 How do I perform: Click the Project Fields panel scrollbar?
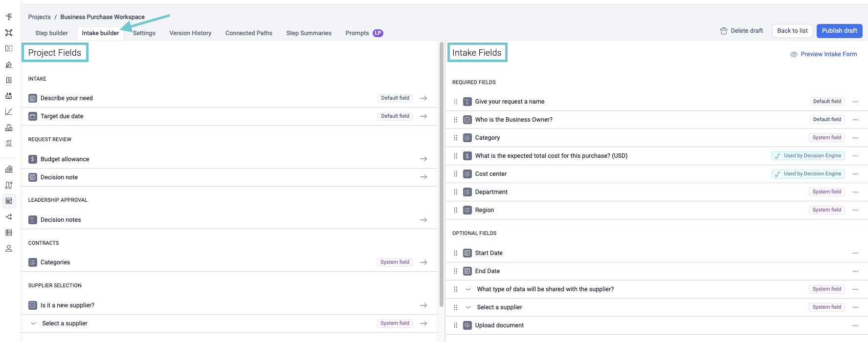[x=442, y=171]
